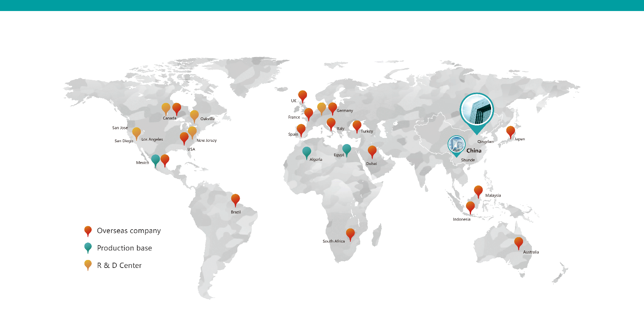The height and width of the screenshot is (336, 644).
Task: Select the Brazil overseas company pin
Action: (235, 199)
